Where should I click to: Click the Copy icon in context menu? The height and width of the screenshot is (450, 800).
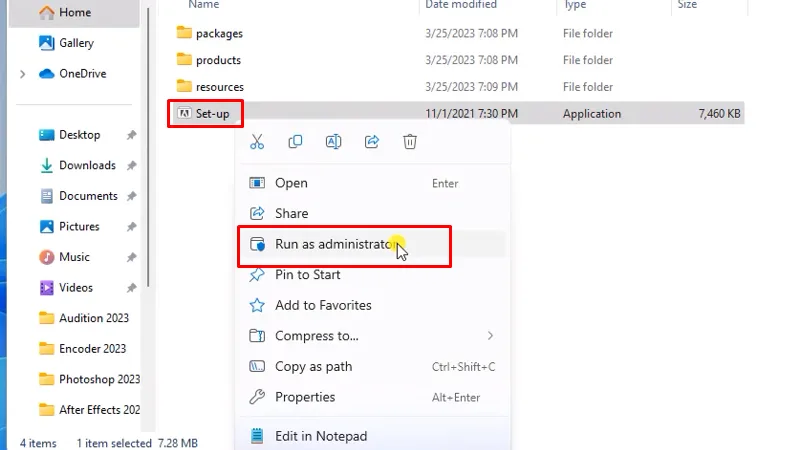[295, 142]
